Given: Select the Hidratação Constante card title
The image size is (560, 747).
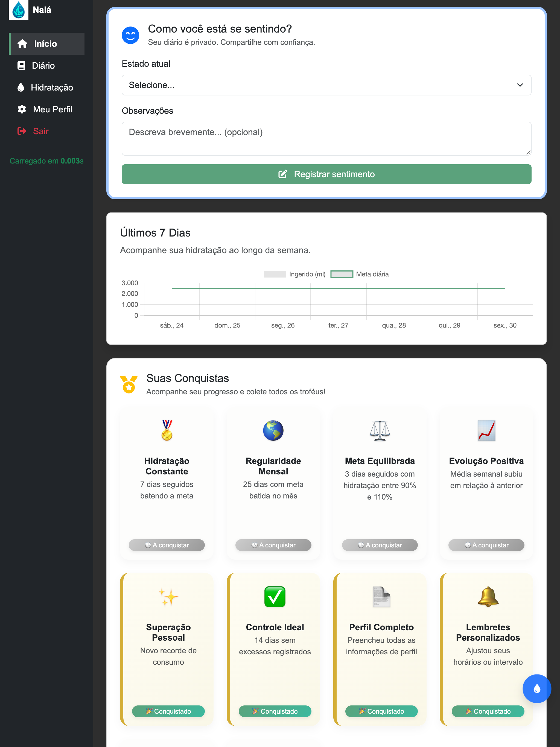Looking at the screenshot, I should [167, 466].
